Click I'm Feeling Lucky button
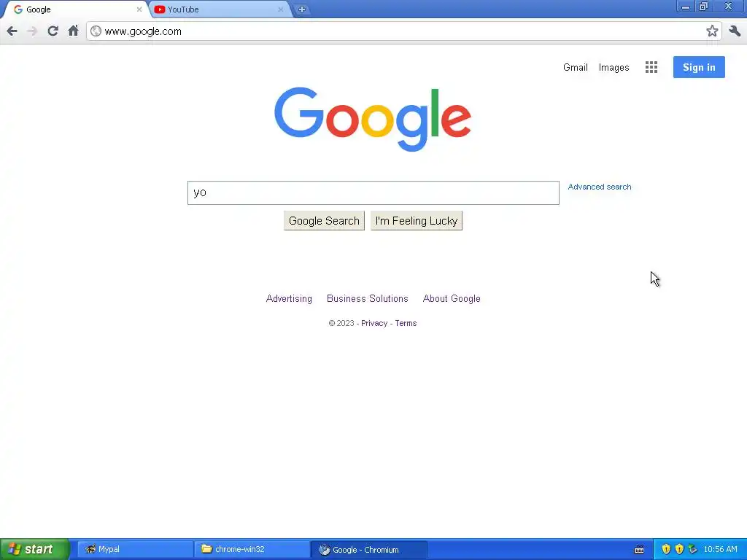The height and width of the screenshot is (560, 747). coord(417,221)
